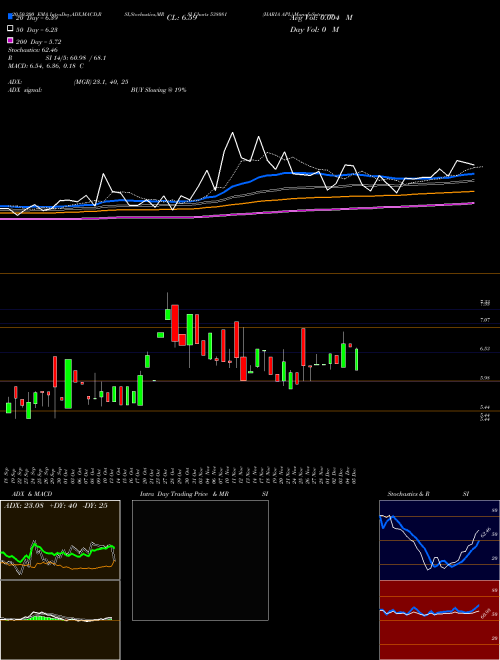
Task: Click the 5.98 price axis label
Action: coord(485,378)
